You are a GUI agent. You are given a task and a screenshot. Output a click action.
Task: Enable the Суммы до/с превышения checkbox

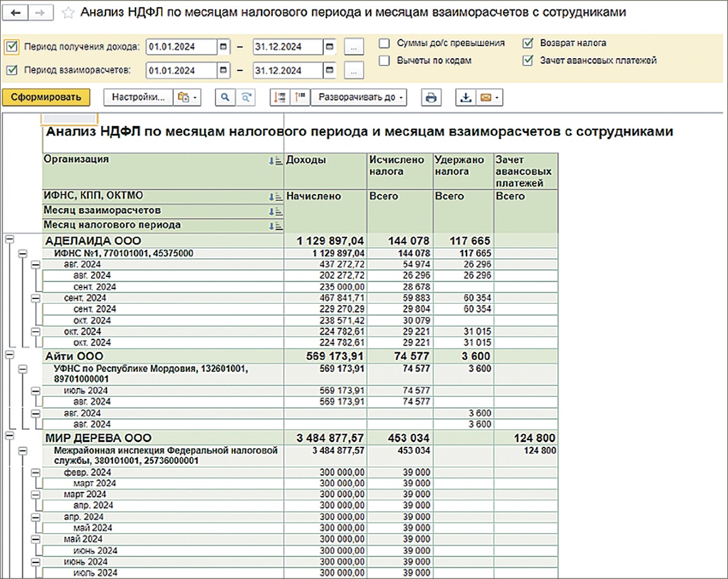pos(384,44)
